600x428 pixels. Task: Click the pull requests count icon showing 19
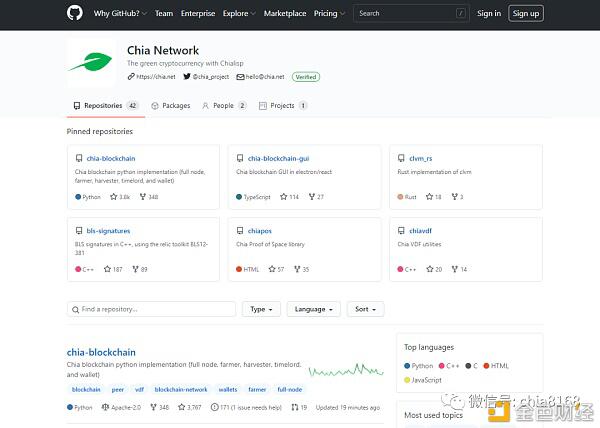(x=294, y=407)
